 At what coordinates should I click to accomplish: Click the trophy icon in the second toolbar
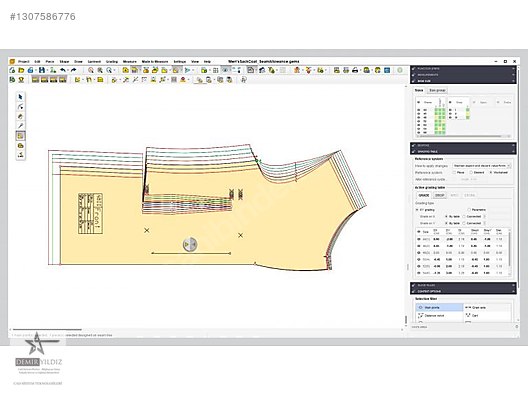tap(21, 80)
